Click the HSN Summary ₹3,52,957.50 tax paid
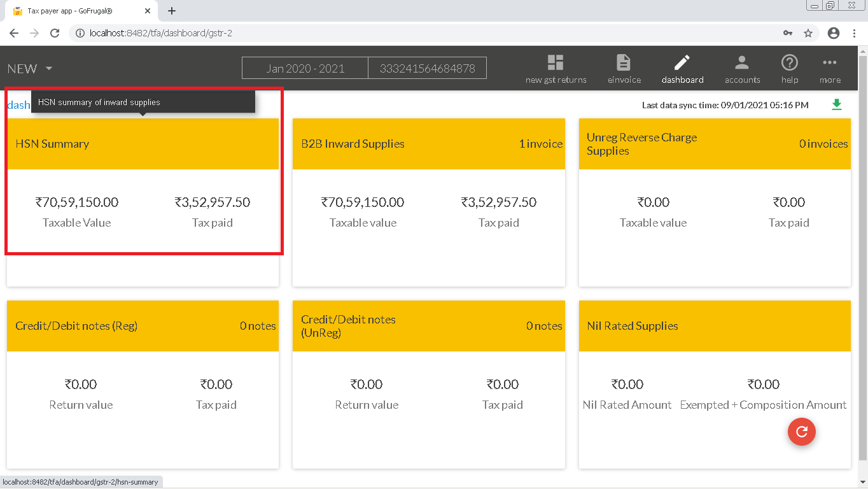Image resolution: width=868 pixels, height=489 pixels. (213, 202)
